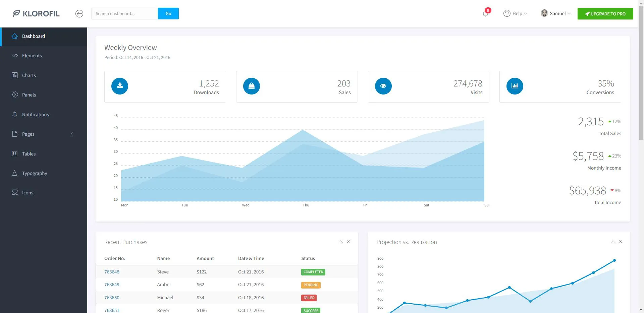Open order number 763649 link

tap(112, 285)
